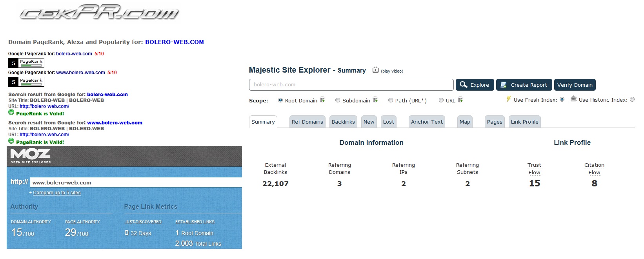
Task: Click the cekPR.com logo
Action: click(99, 12)
